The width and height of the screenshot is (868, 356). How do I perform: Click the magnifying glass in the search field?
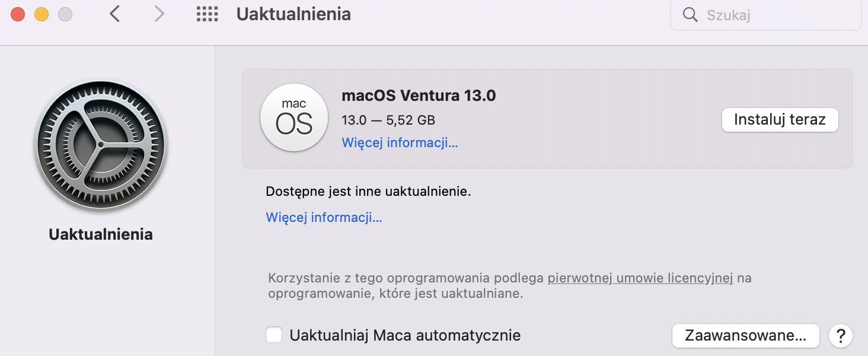click(690, 14)
